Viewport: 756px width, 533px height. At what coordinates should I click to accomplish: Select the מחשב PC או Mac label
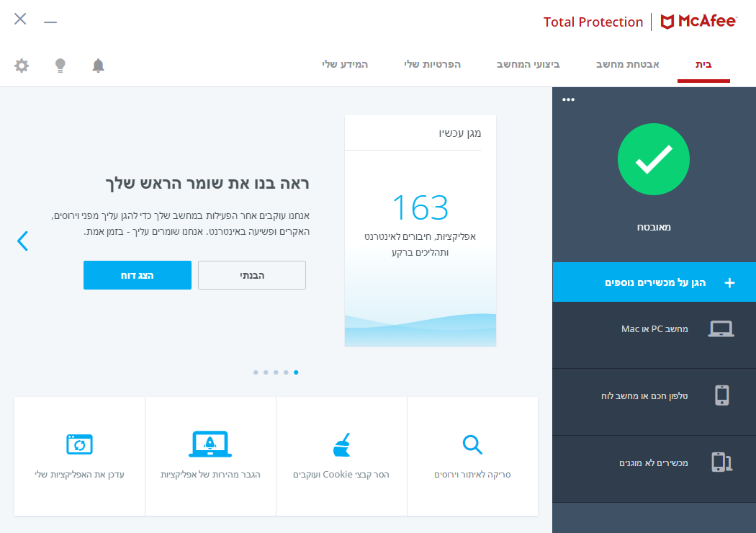click(654, 329)
